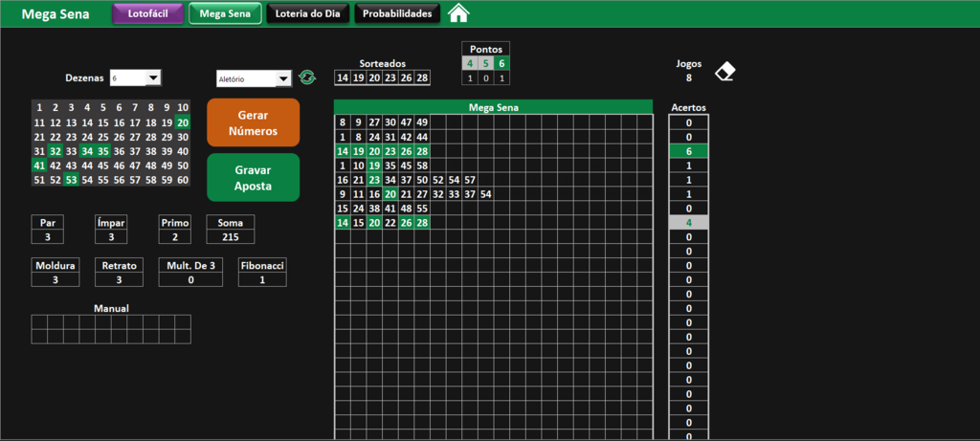Click number 57 in the fifth game row
980x441 pixels.
470,180
